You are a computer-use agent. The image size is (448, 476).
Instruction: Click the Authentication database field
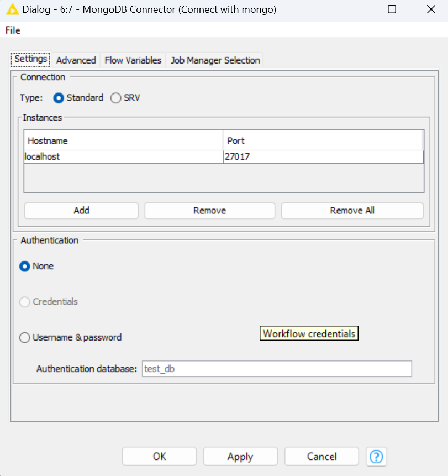pos(277,369)
